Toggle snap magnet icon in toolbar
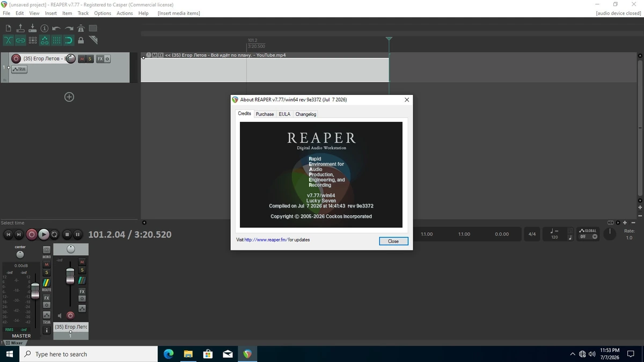Image resolution: width=644 pixels, height=362 pixels. (69, 40)
